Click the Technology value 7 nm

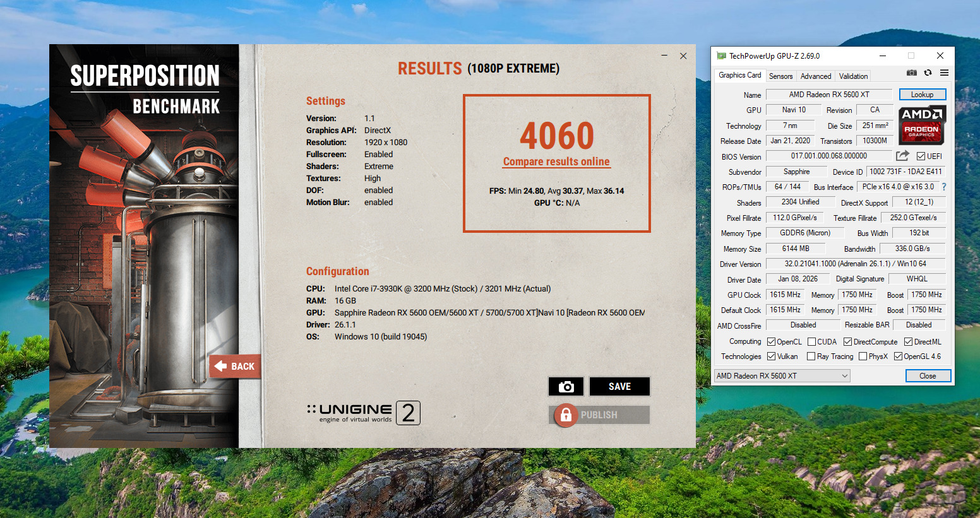click(790, 126)
